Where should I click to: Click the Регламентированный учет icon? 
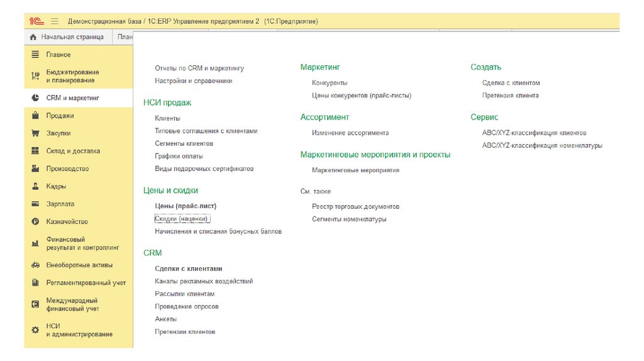[x=35, y=282]
